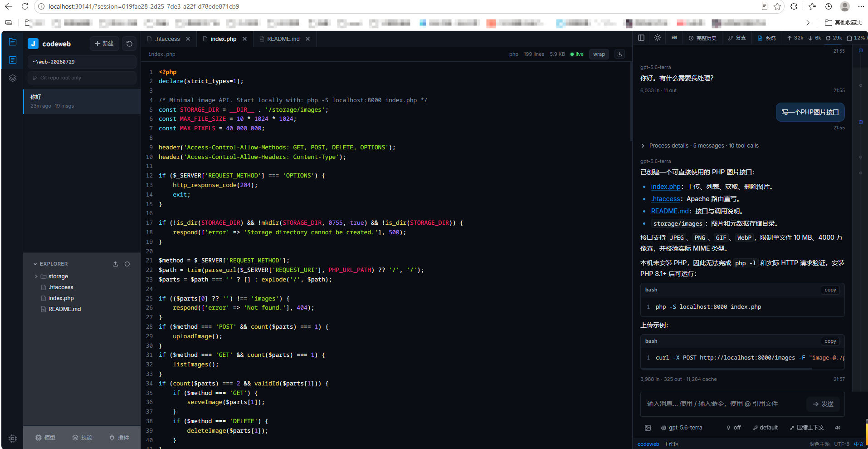The height and width of the screenshot is (449, 868).
Task: Open the gpt-5.6-terra model selector
Action: [x=682, y=428]
